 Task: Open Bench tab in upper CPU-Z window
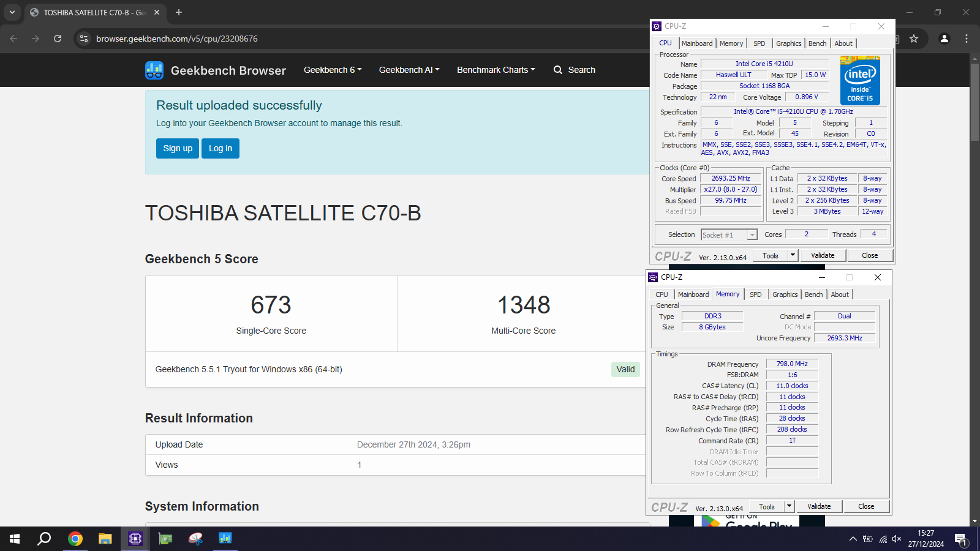coord(818,43)
